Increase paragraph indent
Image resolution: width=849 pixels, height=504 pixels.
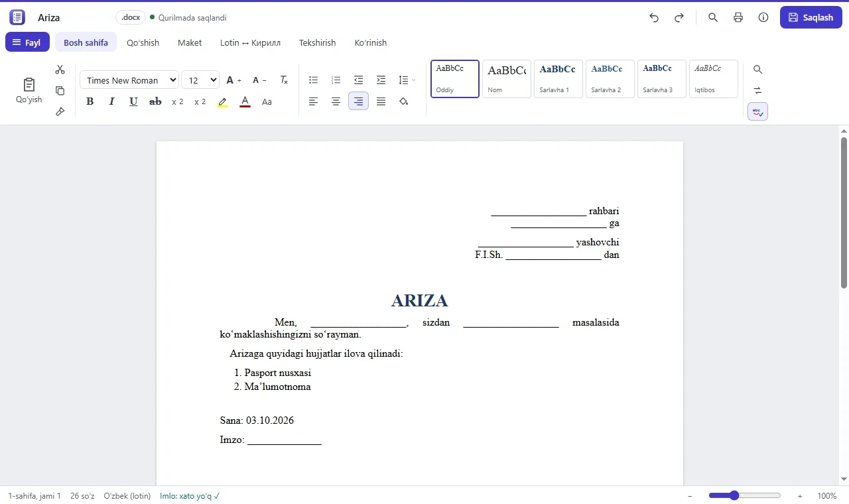point(381,80)
